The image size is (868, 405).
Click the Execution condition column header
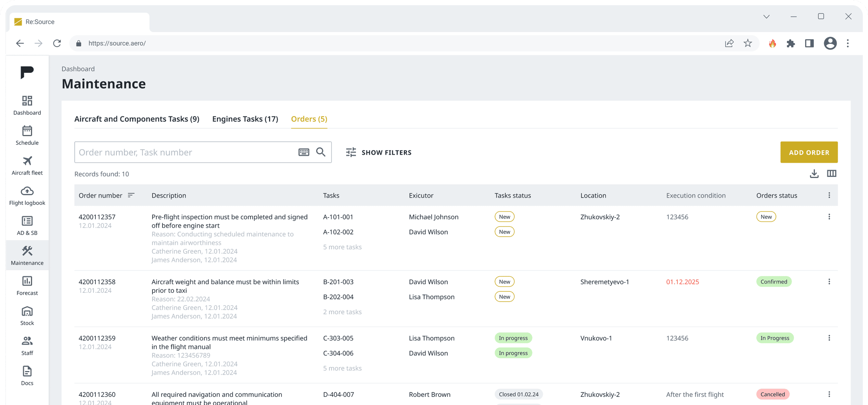pos(696,195)
